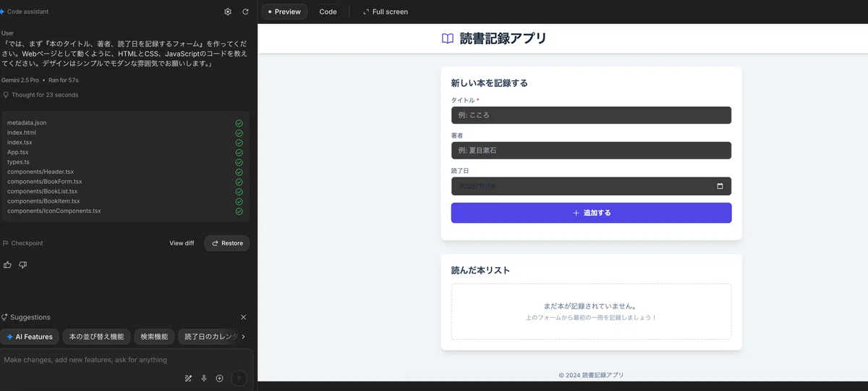This screenshot has height=391, width=868.
Task: Click the 'Gemini 2.5 Pro' model label
Action: [20, 80]
